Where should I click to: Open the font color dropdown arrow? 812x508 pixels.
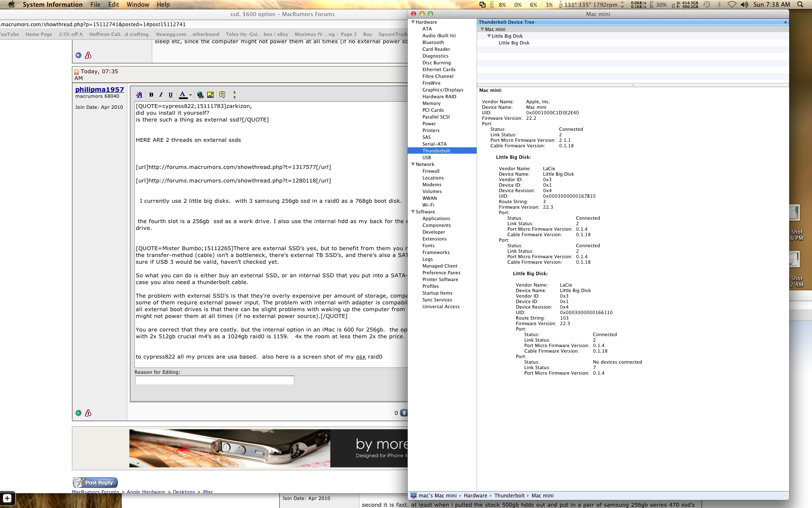point(190,95)
